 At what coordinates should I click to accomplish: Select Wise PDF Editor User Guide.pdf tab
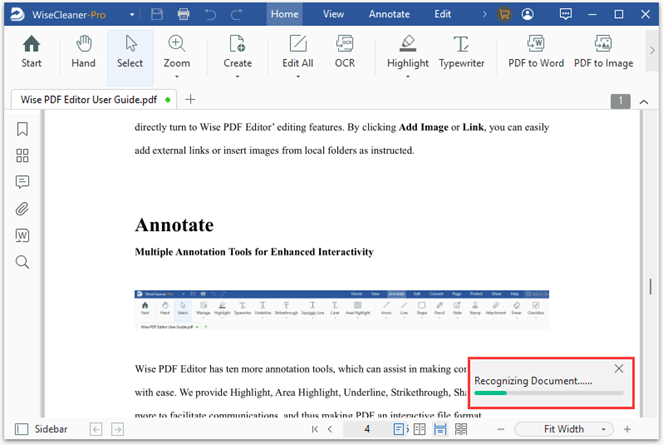pyautogui.click(x=94, y=100)
